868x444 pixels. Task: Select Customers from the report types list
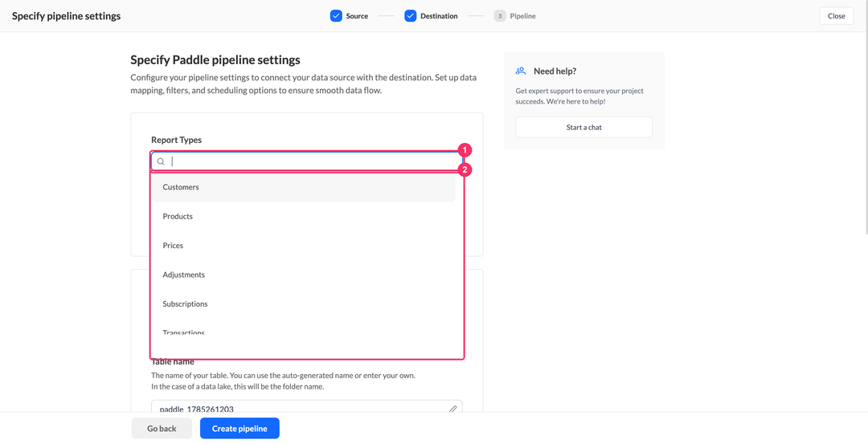point(304,187)
